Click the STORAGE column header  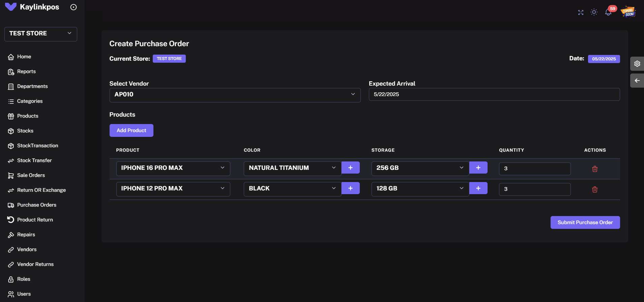[x=383, y=150]
